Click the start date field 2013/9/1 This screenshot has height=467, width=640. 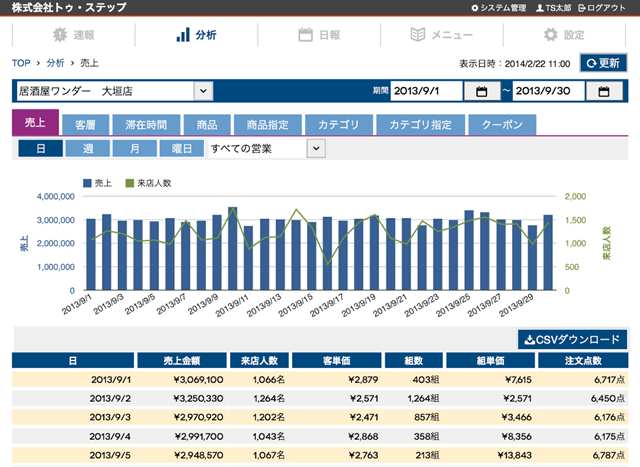[426, 92]
